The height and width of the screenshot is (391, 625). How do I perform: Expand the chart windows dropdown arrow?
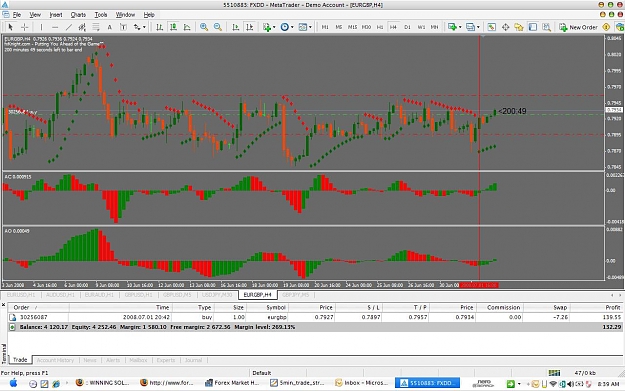478,27
